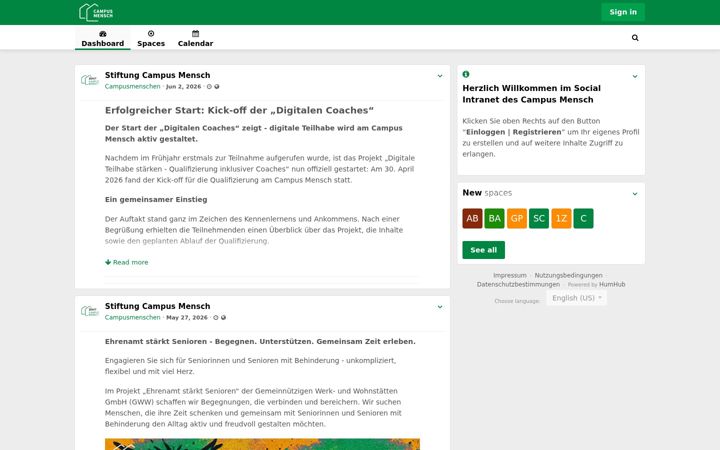The width and height of the screenshot is (720, 450).
Task: Click the globe icon beside Jun 2, 2026
Action: 217,86
